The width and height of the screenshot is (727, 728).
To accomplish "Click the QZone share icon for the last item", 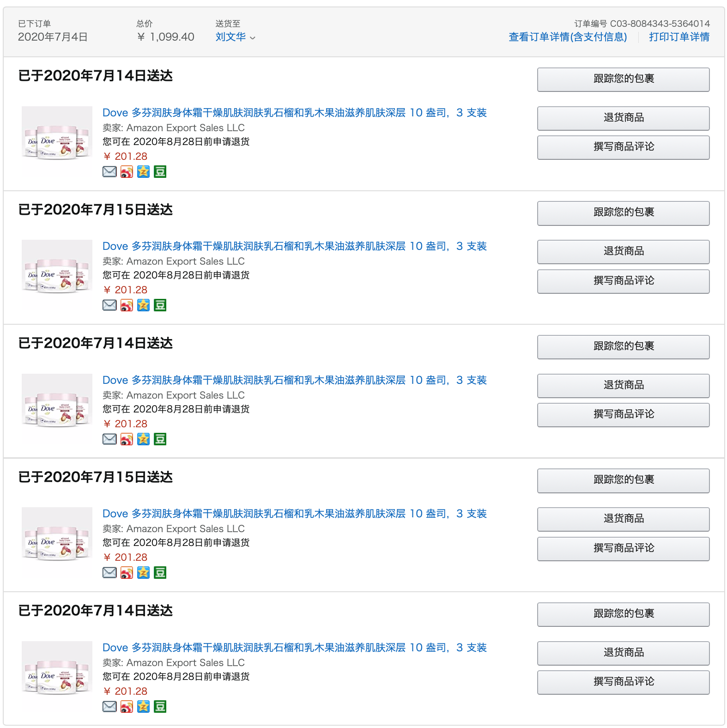I will tap(143, 707).
